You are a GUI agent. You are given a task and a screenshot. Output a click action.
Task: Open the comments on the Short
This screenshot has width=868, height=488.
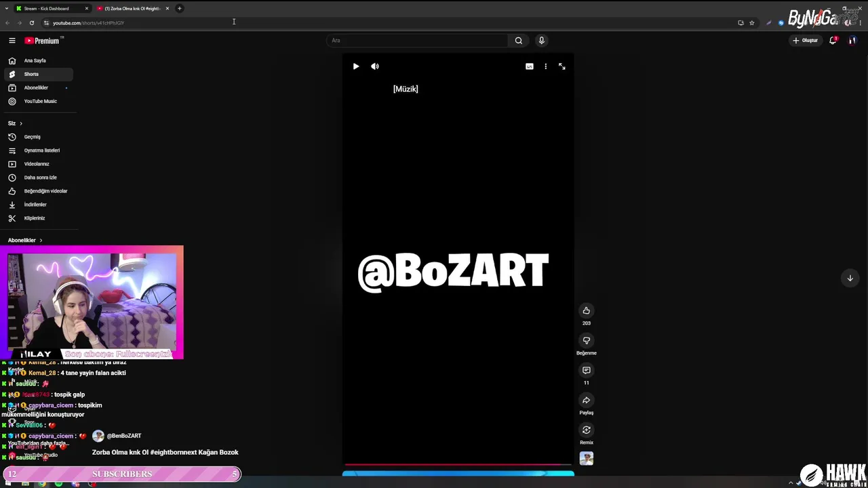[x=587, y=370]
